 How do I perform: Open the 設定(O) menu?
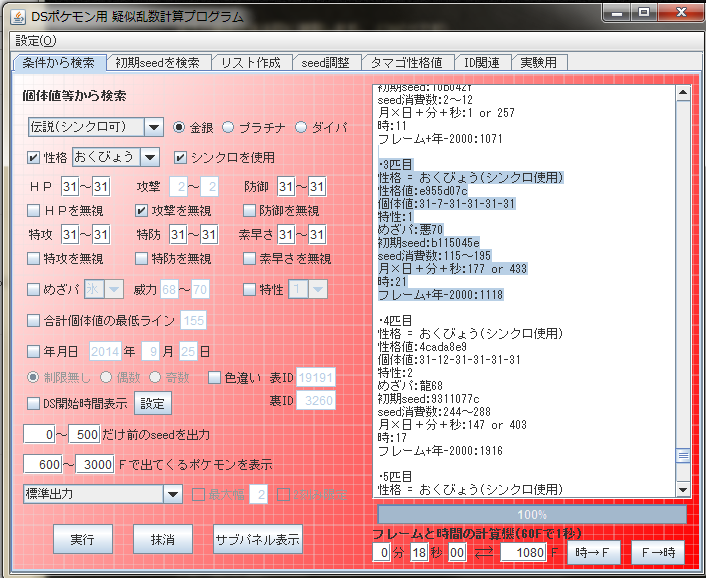(x=36, y=41)
